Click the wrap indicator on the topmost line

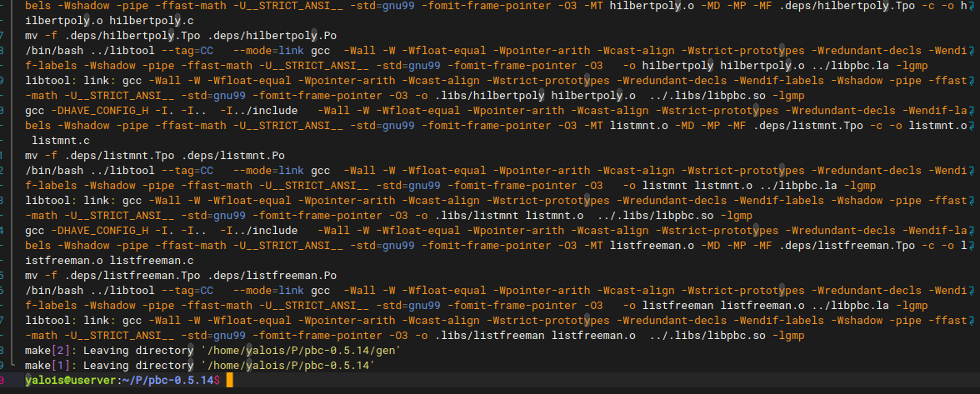972,6
